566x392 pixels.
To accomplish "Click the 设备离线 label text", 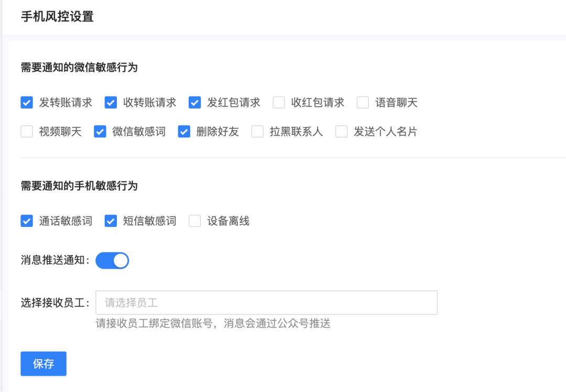I will (x=228, y=221).
